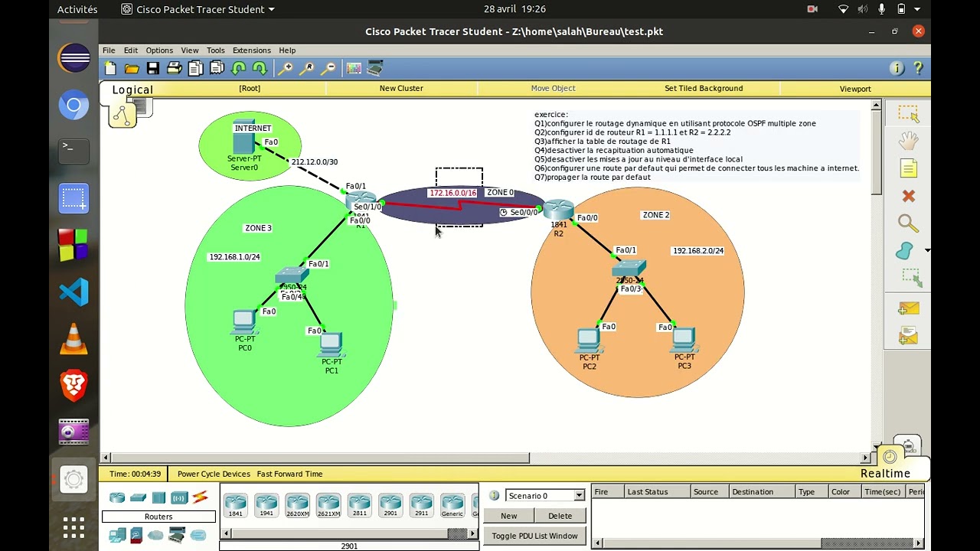
Task: Select router R2 on the canvas
Action: [x=559, y=210]
